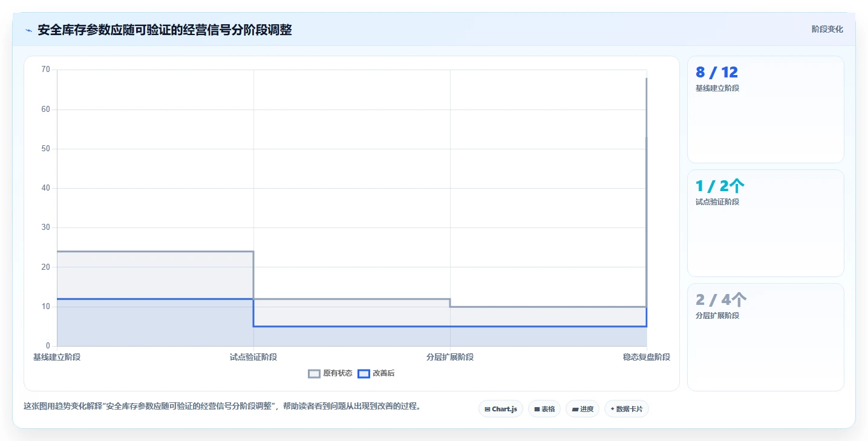Click the y-axis value 50
868x441 pixels.
[x=46, y=149]
